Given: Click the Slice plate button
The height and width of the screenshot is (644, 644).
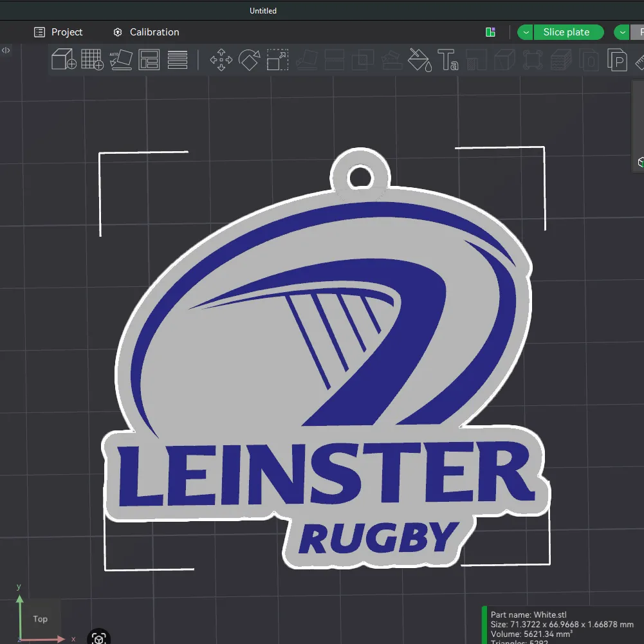Looking at the screenshot, I should click(569, 32).
